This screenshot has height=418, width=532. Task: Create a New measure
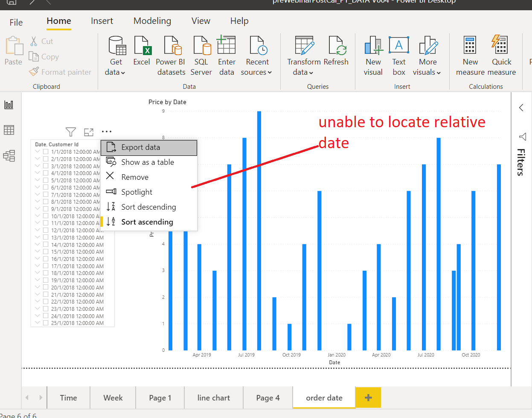tap(470, 56)
